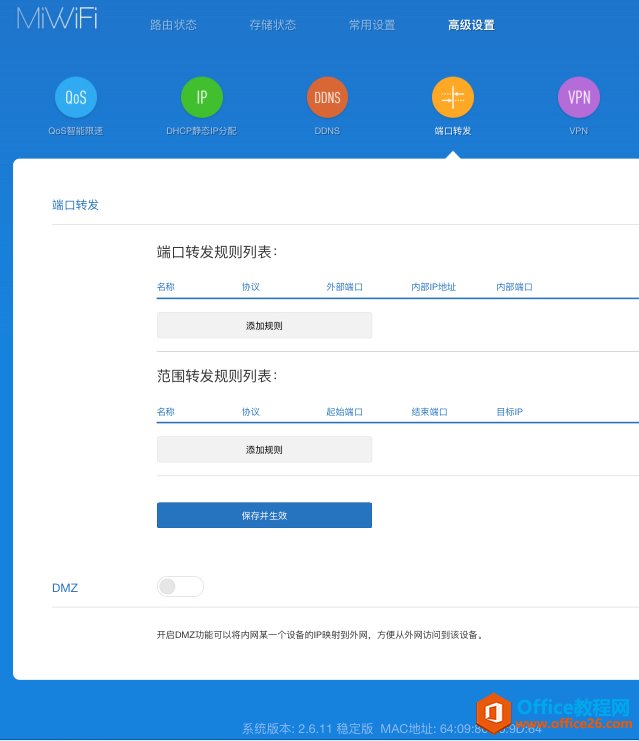Screen dimensions: 639x741
Task: Click the QoS智能限速 label text
Action: 76,131
